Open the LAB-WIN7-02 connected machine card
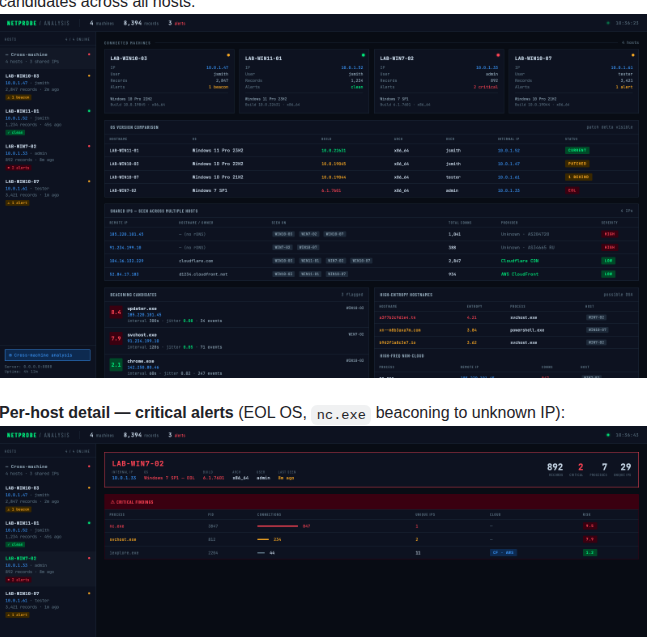The image size is (647, 637). pyautogui.click(x=439, y=81)
